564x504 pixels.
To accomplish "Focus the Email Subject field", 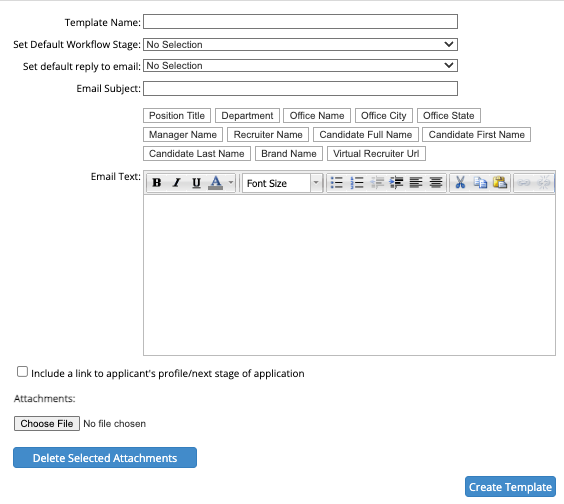I will click(300, 88).
